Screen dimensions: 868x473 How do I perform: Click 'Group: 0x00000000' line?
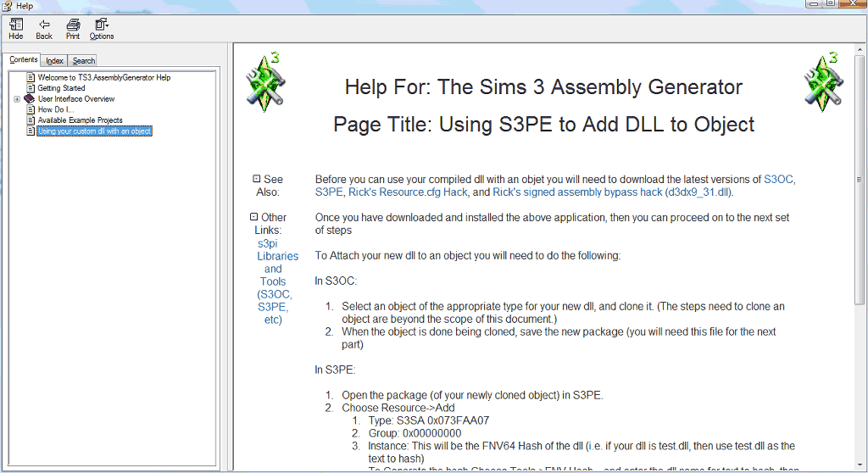coord(415,433)
